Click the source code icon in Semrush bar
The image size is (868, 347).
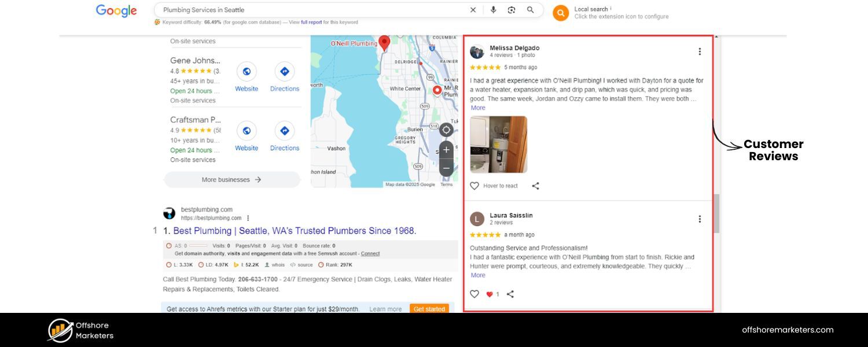[x=292, y=265]
